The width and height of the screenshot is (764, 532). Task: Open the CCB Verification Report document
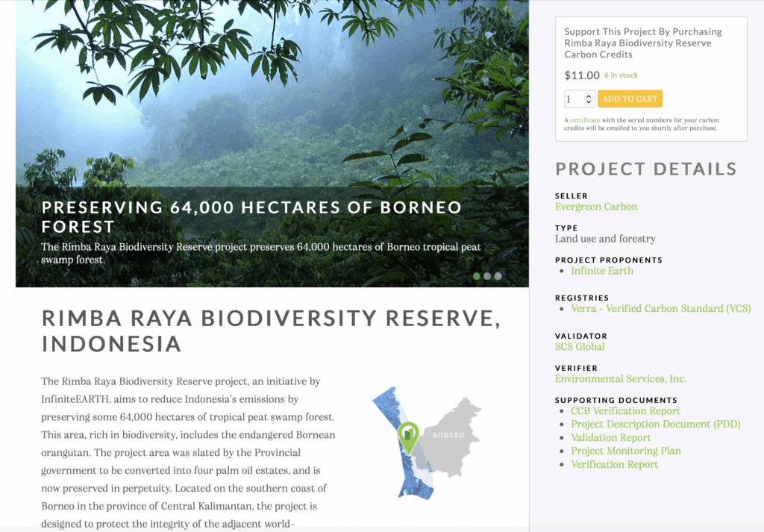coord(625,410)
